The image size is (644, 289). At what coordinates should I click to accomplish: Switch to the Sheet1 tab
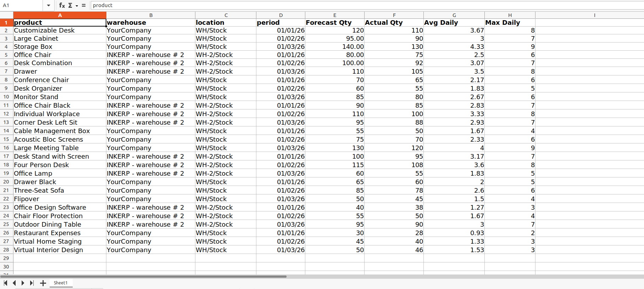(61, 283)
